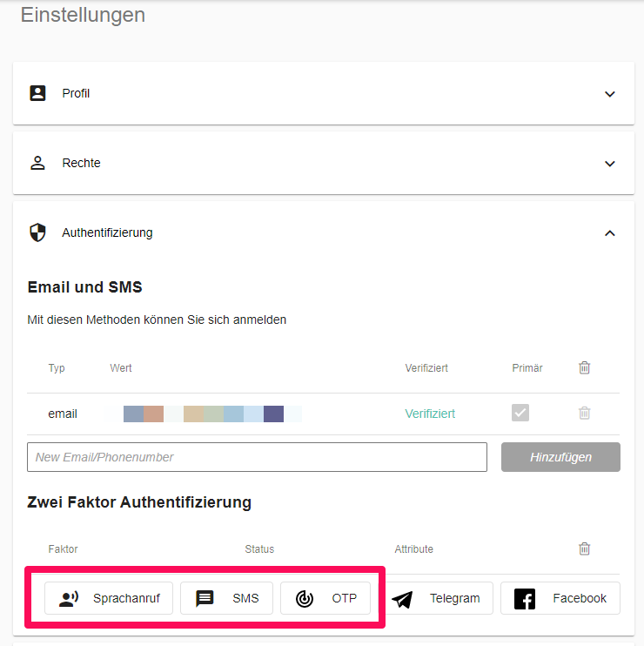Click the green Verifiziert status text

point(430,414)
